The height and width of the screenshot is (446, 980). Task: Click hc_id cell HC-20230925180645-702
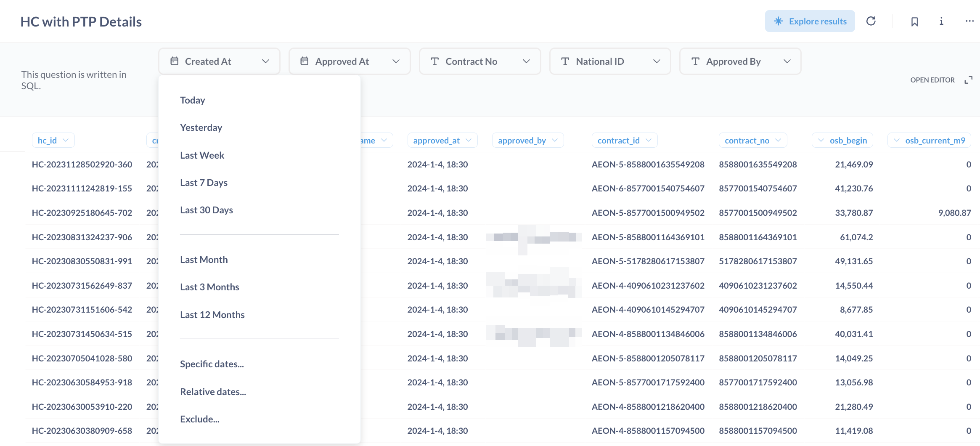pos(82,213)
